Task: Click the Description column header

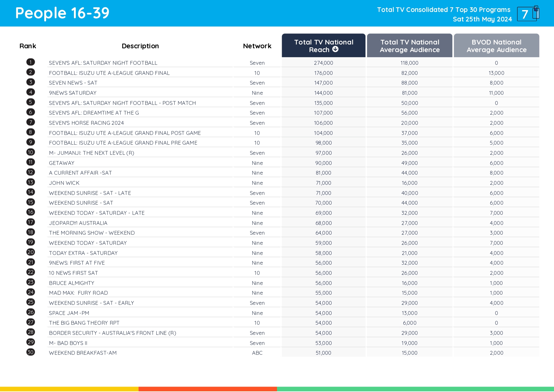Action: click(140, 46)
